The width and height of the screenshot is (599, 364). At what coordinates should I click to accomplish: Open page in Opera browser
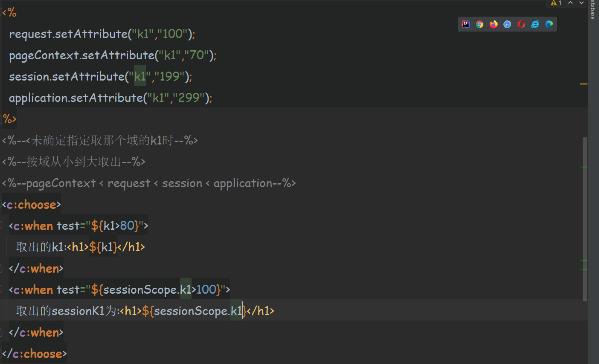click(x=521, y=24)
